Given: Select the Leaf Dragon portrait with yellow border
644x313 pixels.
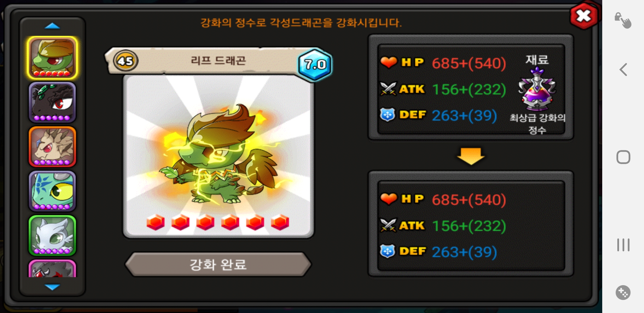Looking at the screenshot, I should 52,58.
